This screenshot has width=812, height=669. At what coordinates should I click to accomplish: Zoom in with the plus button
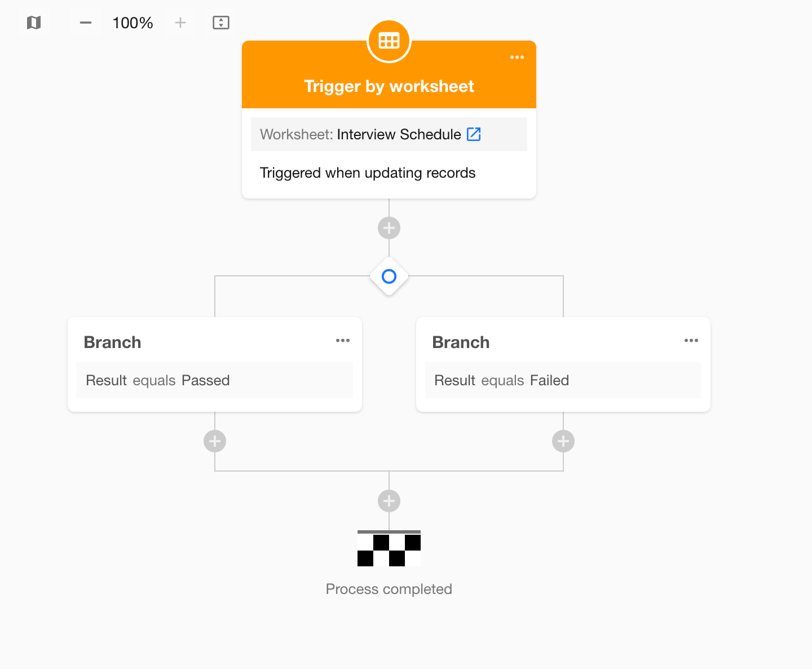pos(180,23)
